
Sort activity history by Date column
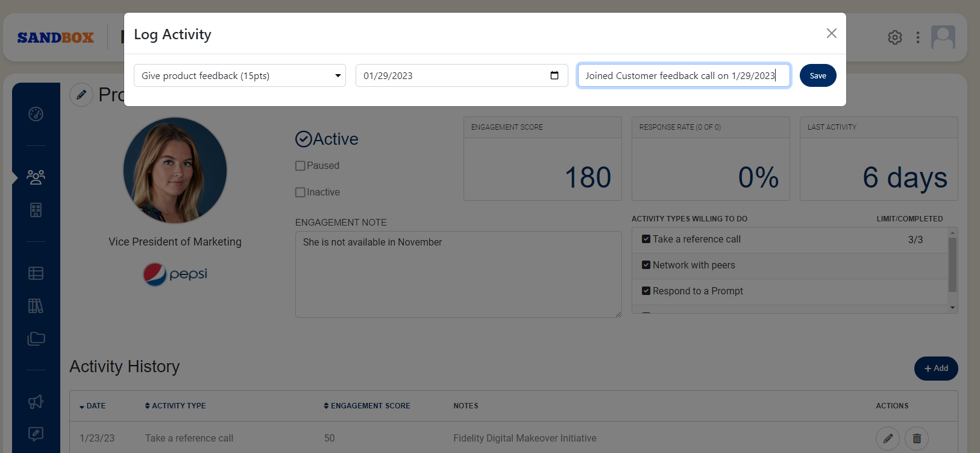pos(93,406)
